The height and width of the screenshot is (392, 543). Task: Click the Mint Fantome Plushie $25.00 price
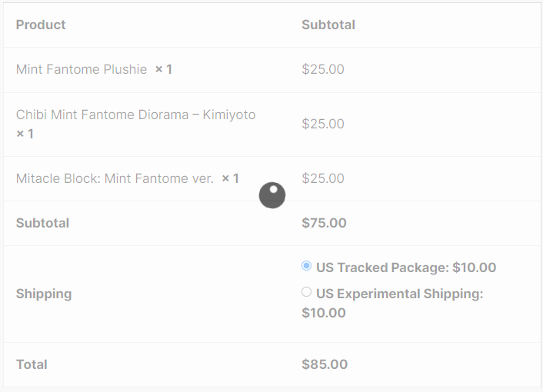[323, 69]
